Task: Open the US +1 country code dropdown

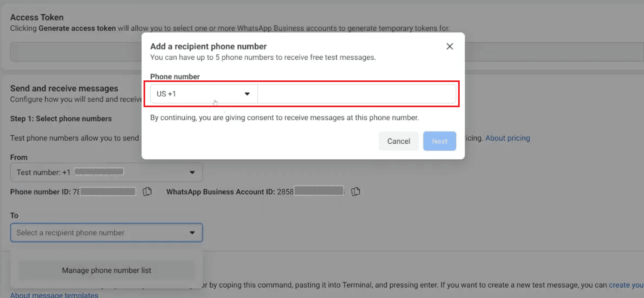Action: 204,94
